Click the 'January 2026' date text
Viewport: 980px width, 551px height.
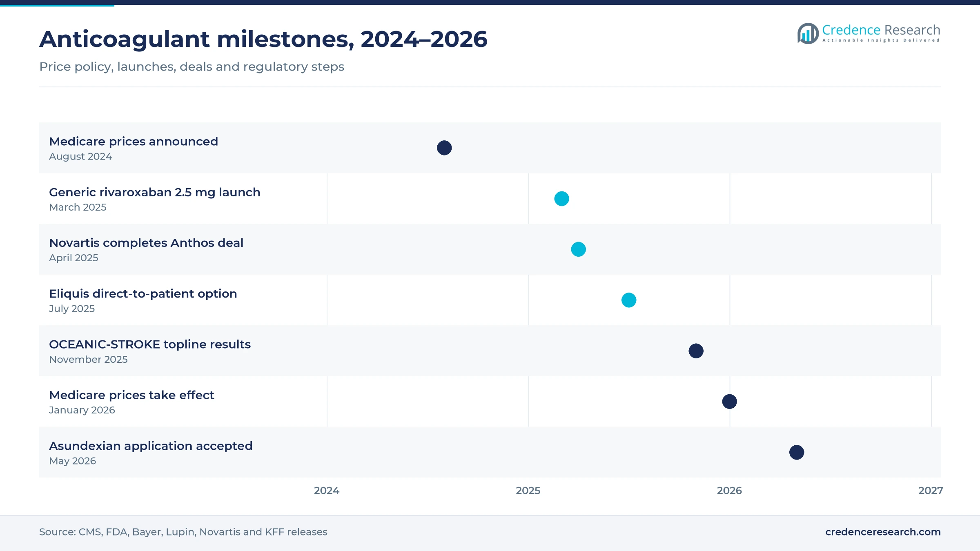(x=82, y=410)
